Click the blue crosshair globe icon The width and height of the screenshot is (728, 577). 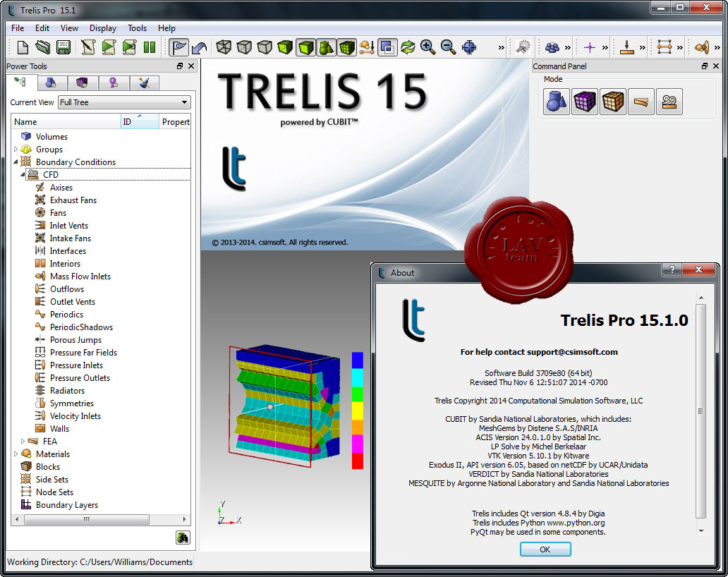(469, 47)
